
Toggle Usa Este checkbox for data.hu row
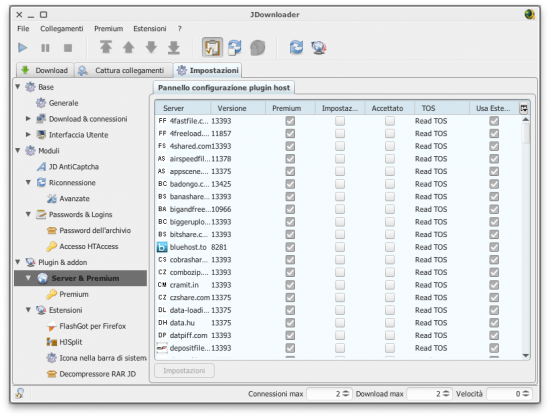[x=494, y=323]
